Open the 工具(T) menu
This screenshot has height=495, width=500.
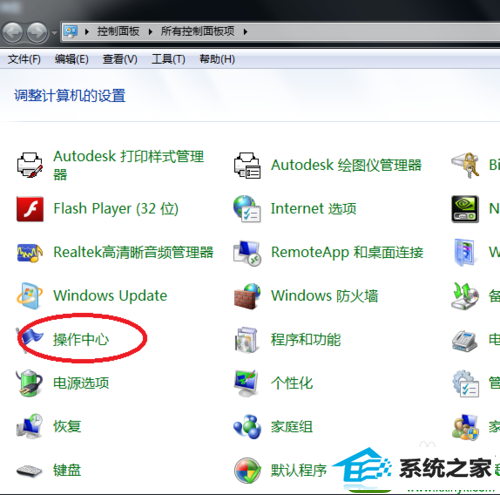[x=168, y=59]
